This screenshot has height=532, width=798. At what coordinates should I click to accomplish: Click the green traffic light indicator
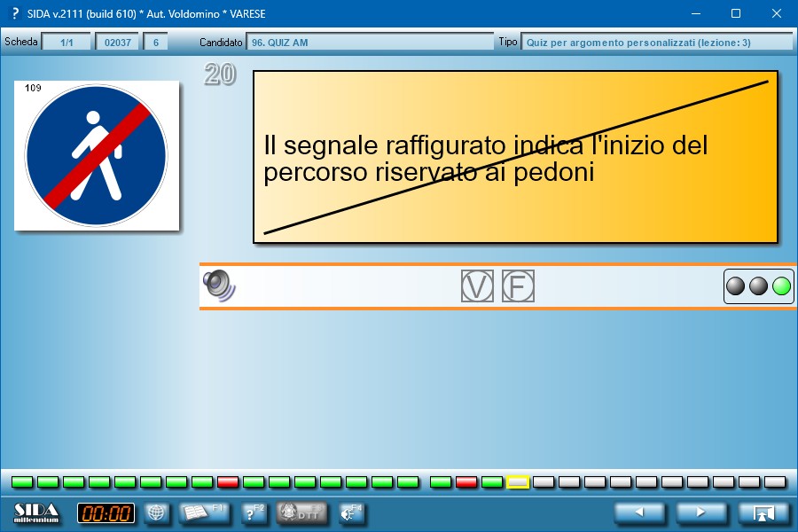pos(781,286)
